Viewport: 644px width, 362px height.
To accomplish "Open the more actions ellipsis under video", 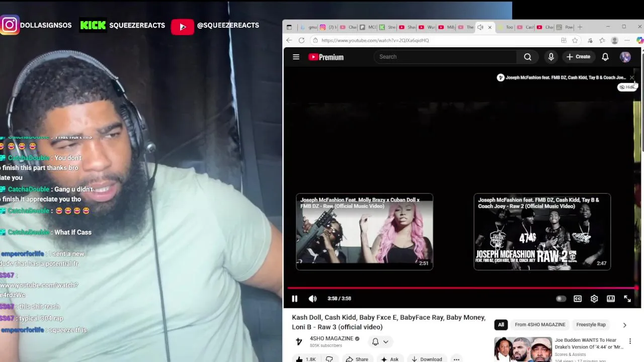I will [x=456, y=359].
